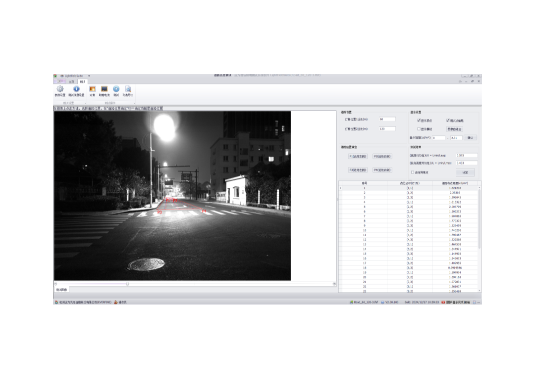Click the upper-right button of the four-button group
The image size is (540, 380).
382,156
